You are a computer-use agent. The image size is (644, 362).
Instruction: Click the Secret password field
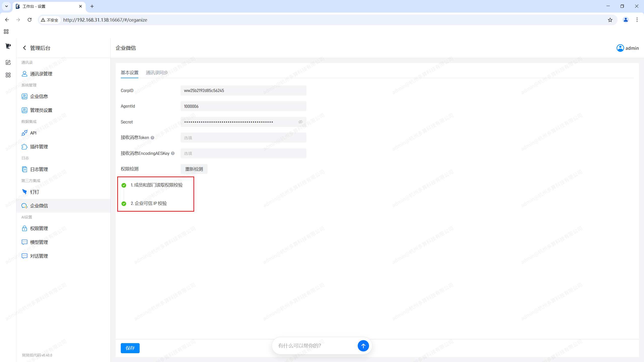click(x=244, y=122)
